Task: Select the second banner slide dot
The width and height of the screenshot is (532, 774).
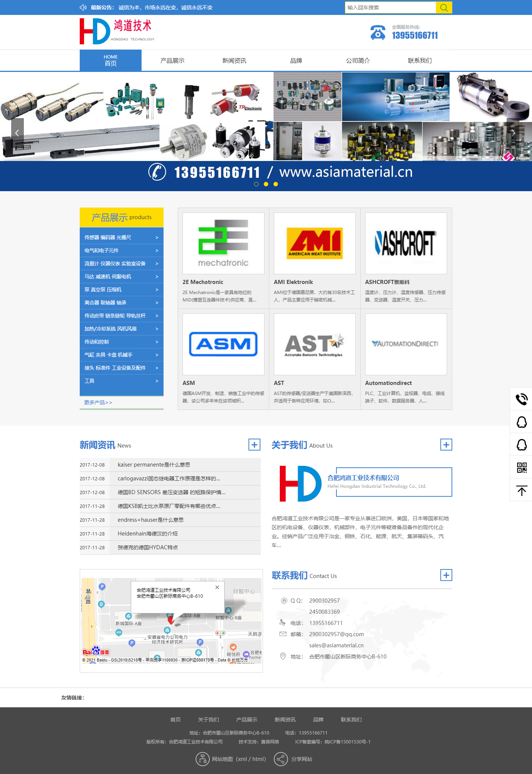Action: coord(266,184)
